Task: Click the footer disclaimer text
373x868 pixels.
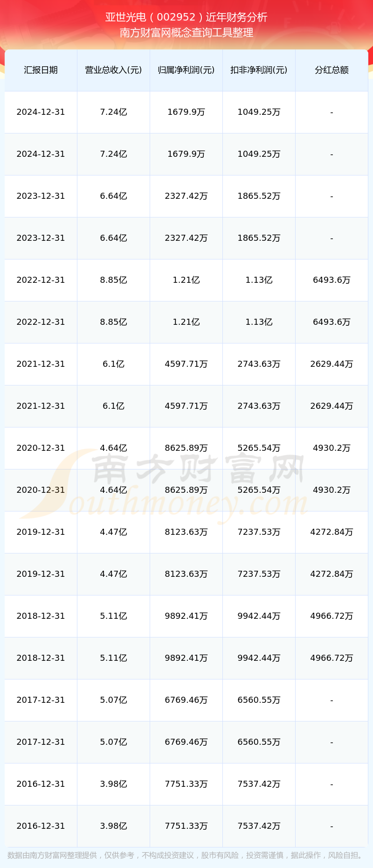Action: pos(186,855)
